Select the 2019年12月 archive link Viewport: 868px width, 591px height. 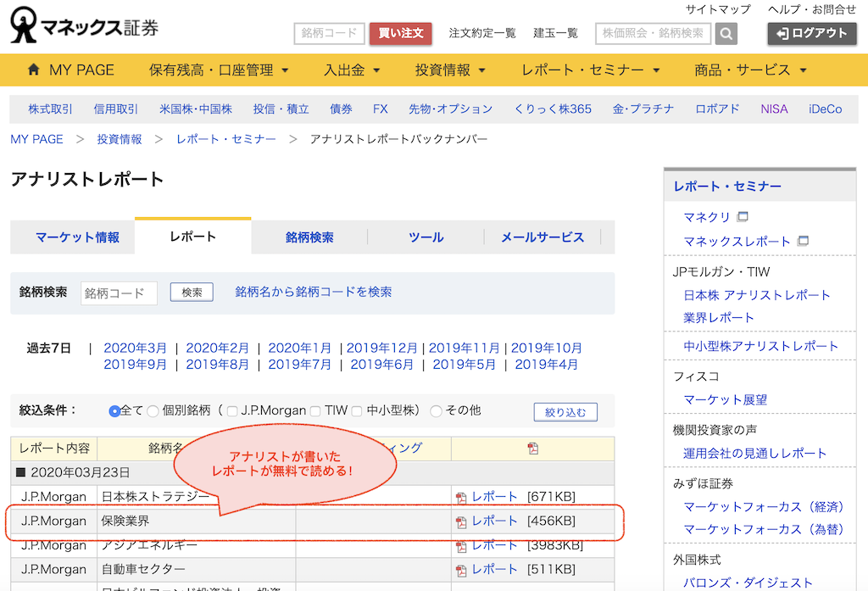pyautogui.click(x=382, y=348)
